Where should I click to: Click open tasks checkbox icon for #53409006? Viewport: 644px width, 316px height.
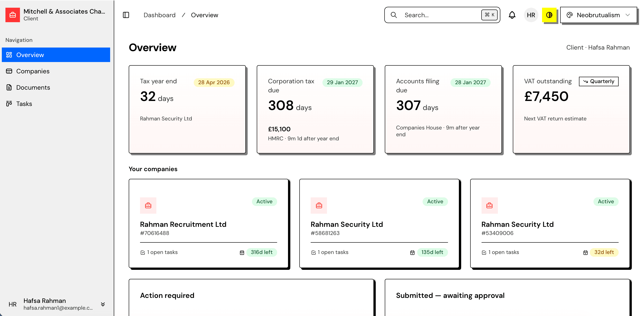[484, 253]
